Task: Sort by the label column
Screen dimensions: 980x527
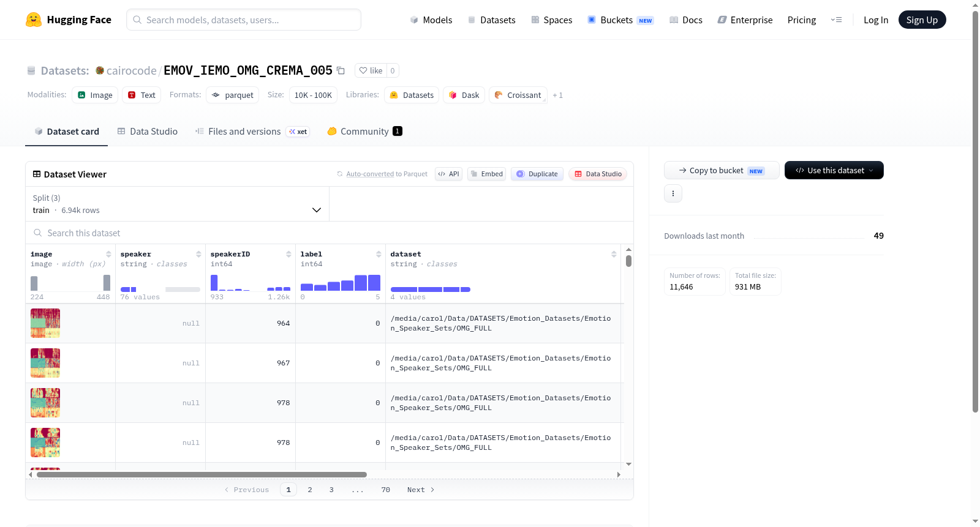Action: click(x=379, y=254)
